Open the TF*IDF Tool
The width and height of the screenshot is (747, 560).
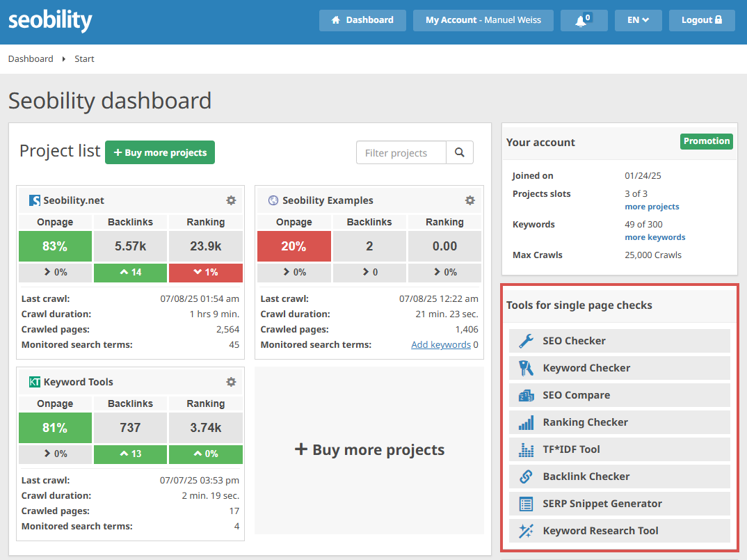(x=619, y=449)
